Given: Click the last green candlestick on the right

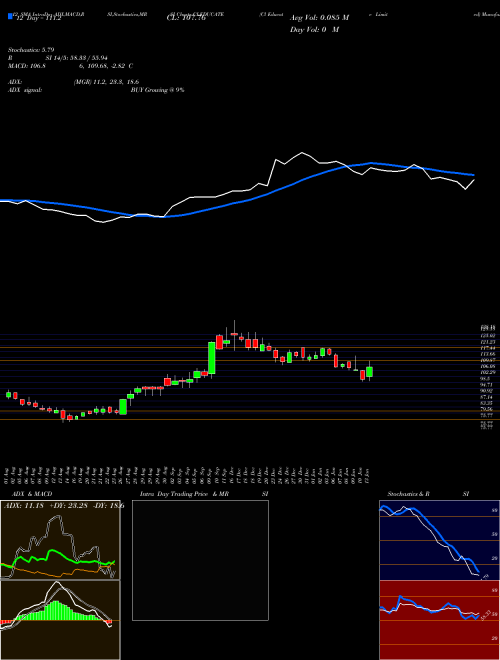Looking at the screenshot, I should [x=369, y=372].
